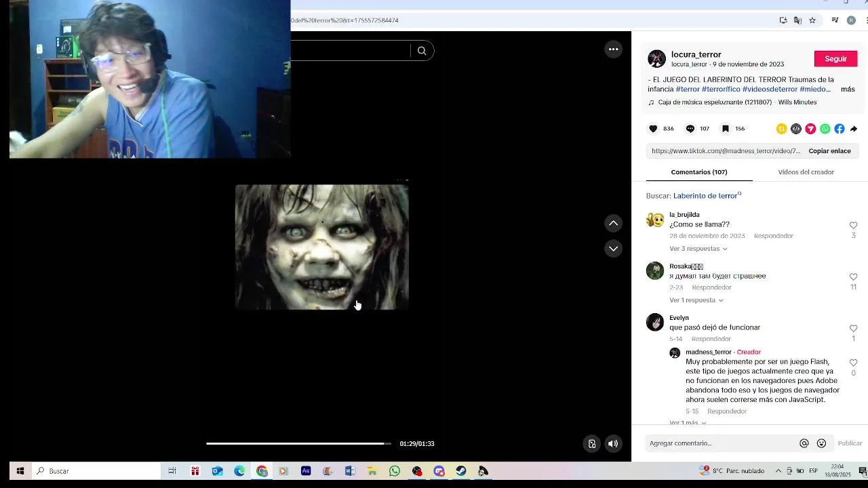Mute the video volume
The height and width of the screenshot is (488, 868).
613,444
